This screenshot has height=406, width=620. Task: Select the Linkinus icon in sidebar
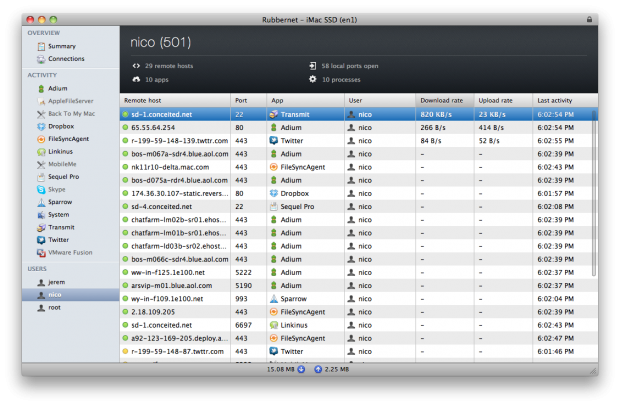tap(41, 152)
